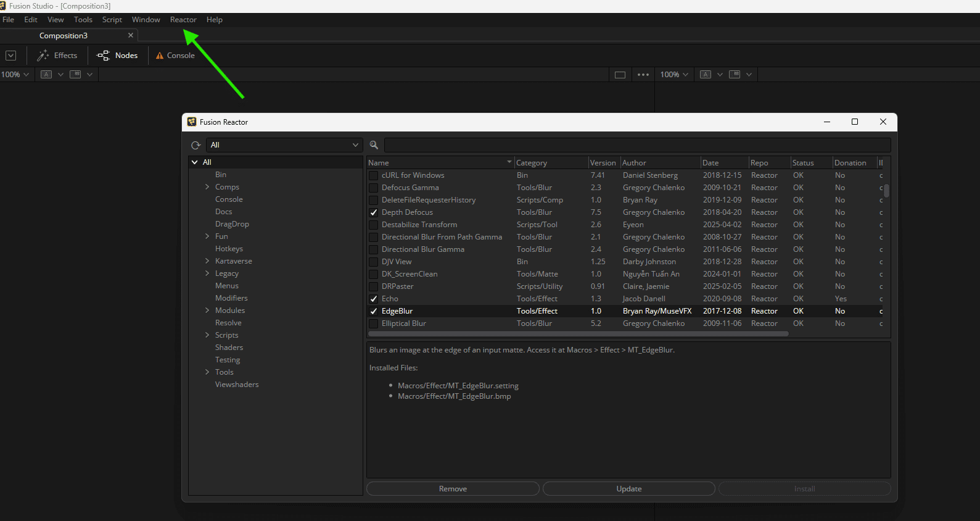980x521 pixels.
Task: Open dropdown arrow beside right viewer A buffer
Action: click(720, 75)
